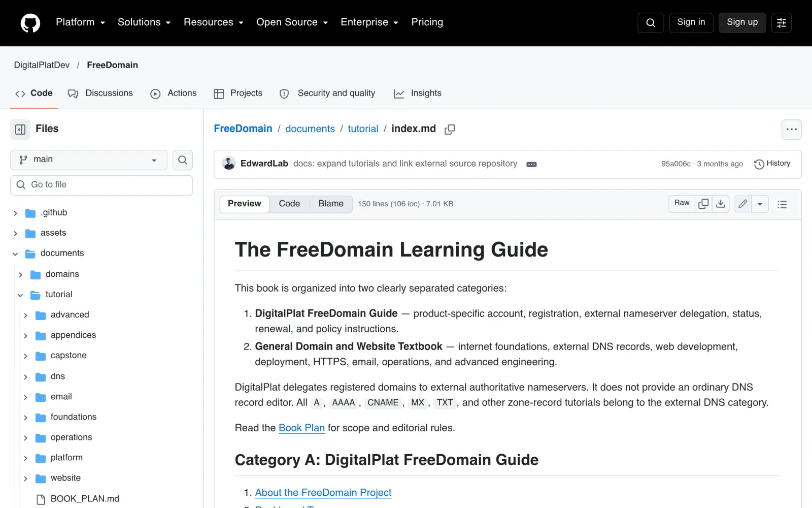
Task: Open About the FreeDomain Project link
Action: click(x=323, y=493)
